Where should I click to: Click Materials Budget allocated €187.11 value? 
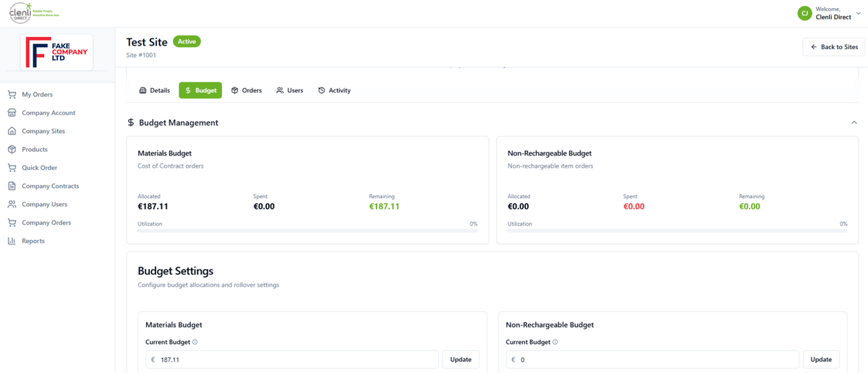153,207
